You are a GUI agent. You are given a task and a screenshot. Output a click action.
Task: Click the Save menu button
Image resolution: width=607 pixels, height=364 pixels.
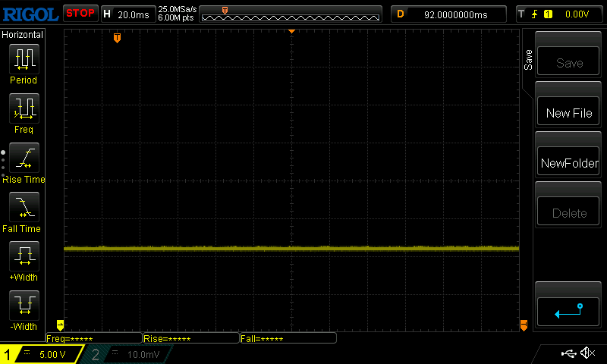click(x=568, y=61)
